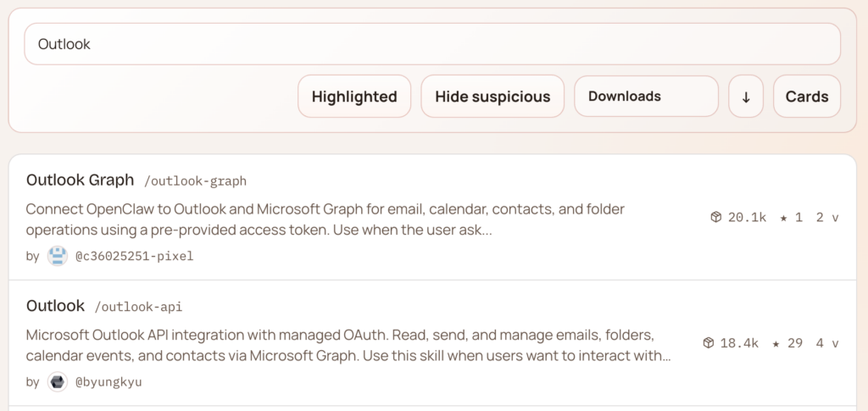Open @c36025251-pixel author profile
The width and height of the screenshot is (868, 411).
point(134,256)
